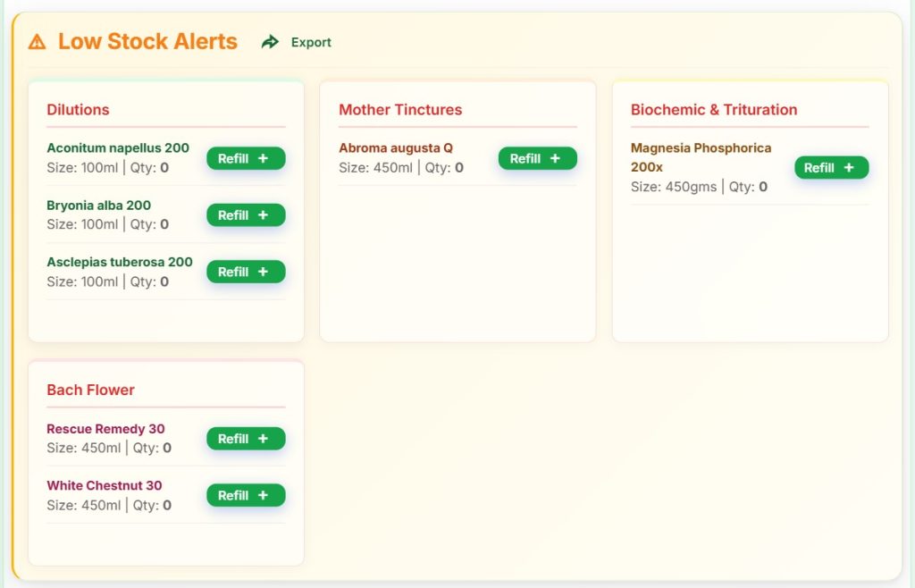Screen dimensions: 915x588
Task: Hit the plus icon for Rescue Remedy 30
Action: click(x=263, y=439)
